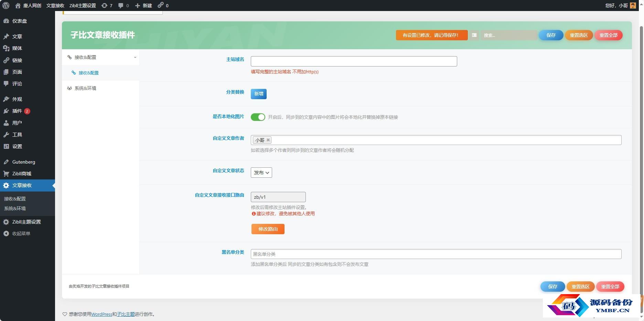The height and width of the screenshot is (321, 644).
Task: Open 系统&环境 sidebar submenu
Action: 15,208
